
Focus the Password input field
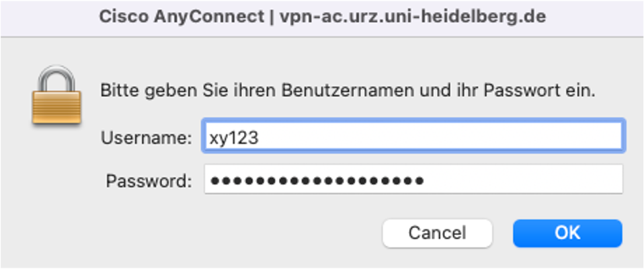[x=413, y=179]
